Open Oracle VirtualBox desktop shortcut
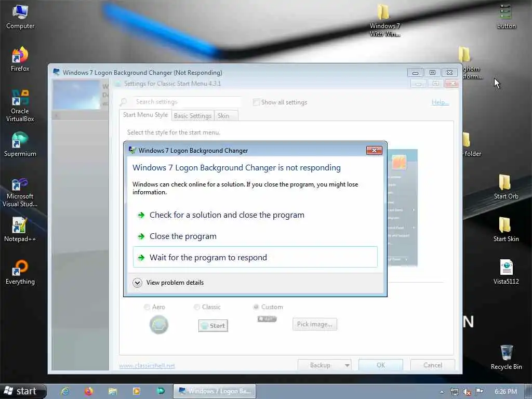This screenshot has height=399, width=532. pos(20,105)
